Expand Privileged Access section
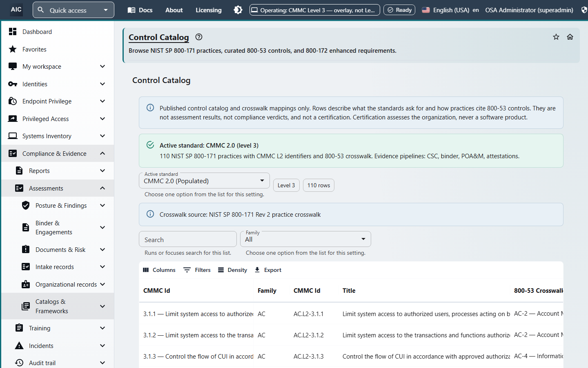This screenshot has width=588, height=368. click(57, 119)
